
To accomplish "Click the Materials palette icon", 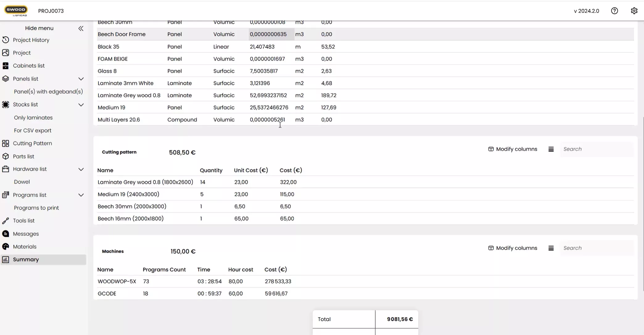I will pos(6,247).
